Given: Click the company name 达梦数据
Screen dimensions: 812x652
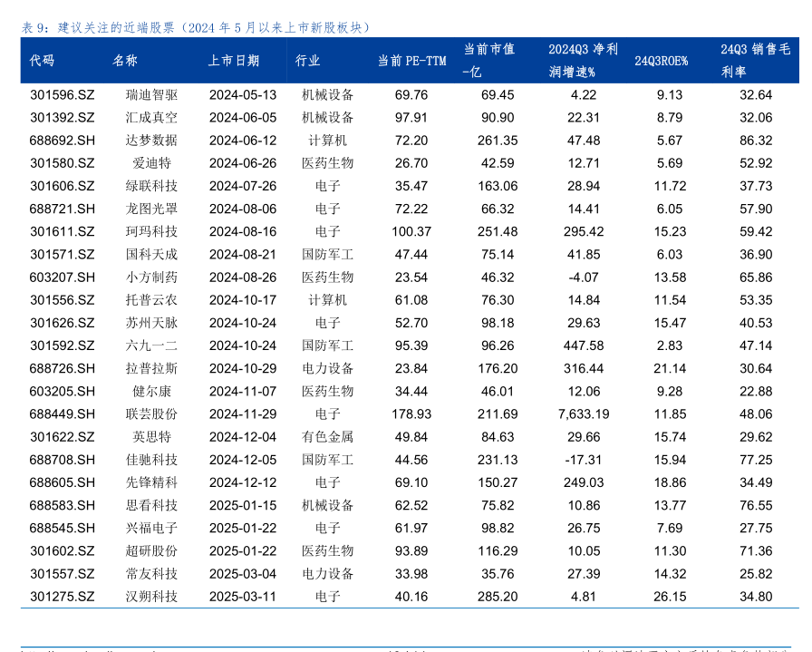Looking at the screenshot, I should 151,140.
